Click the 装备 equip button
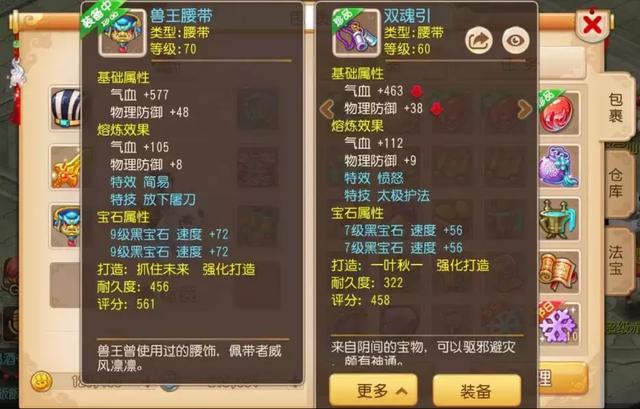 tap(477, 391)
